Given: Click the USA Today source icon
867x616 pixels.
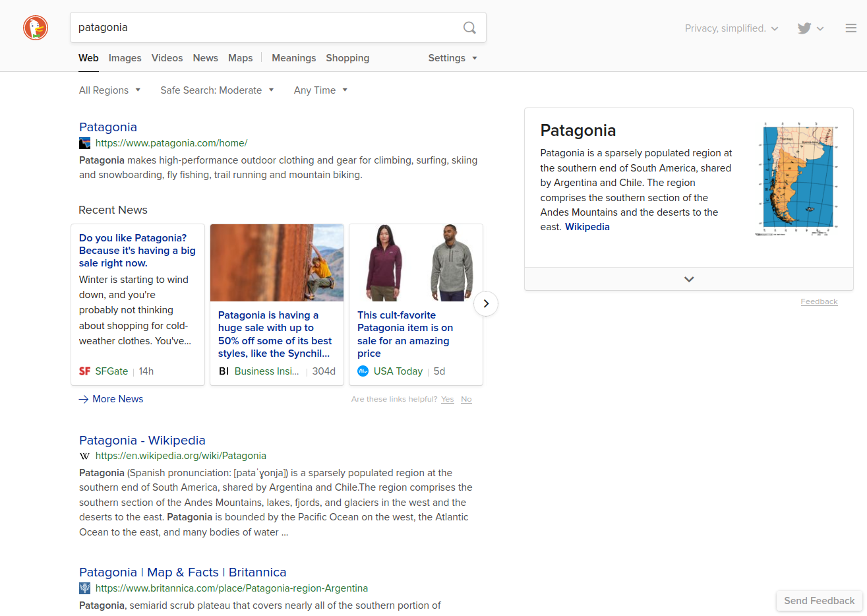Looking at the screenshot, I should coord(363,371).
